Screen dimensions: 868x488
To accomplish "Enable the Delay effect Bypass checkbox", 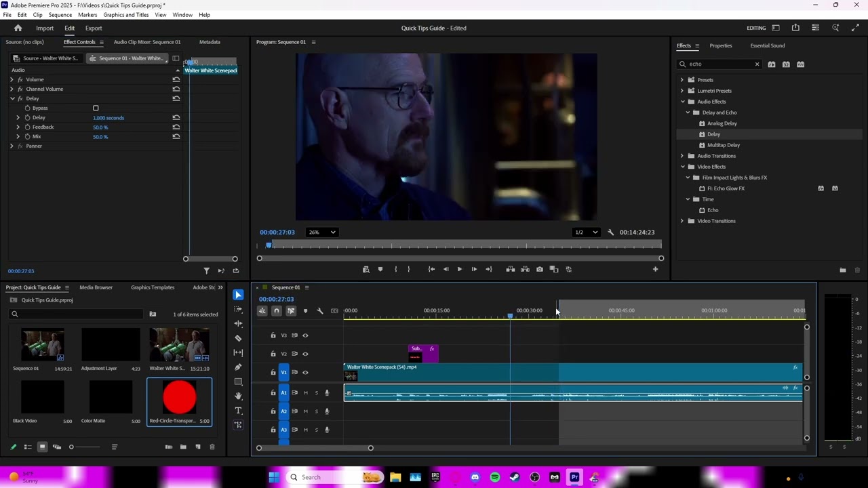I will click(96, 108).
